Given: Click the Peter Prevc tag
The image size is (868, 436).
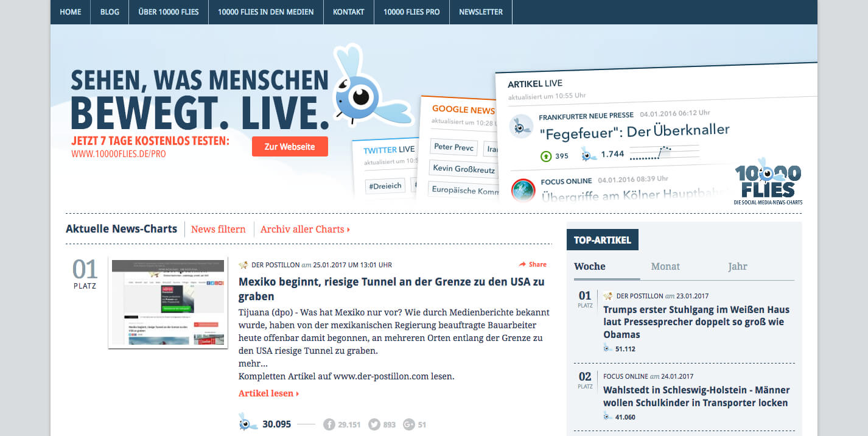Looking at the screenshot, I should [x=452, y=147].
